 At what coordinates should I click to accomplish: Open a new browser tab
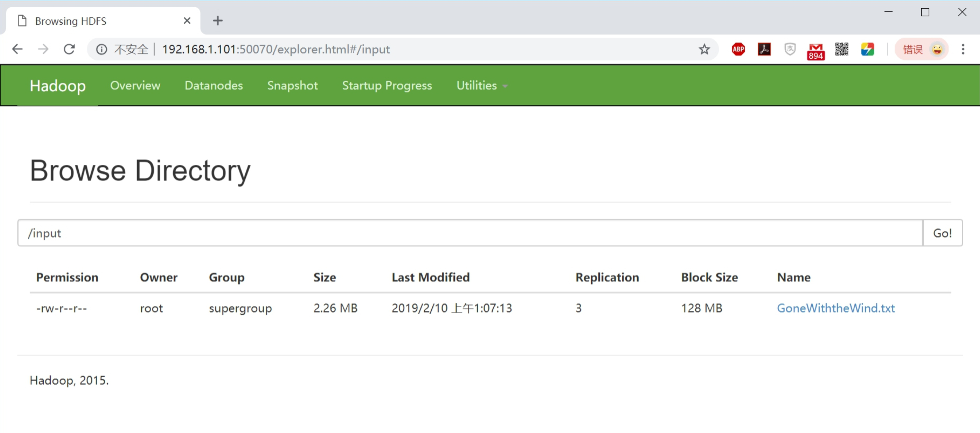(218, 21)
